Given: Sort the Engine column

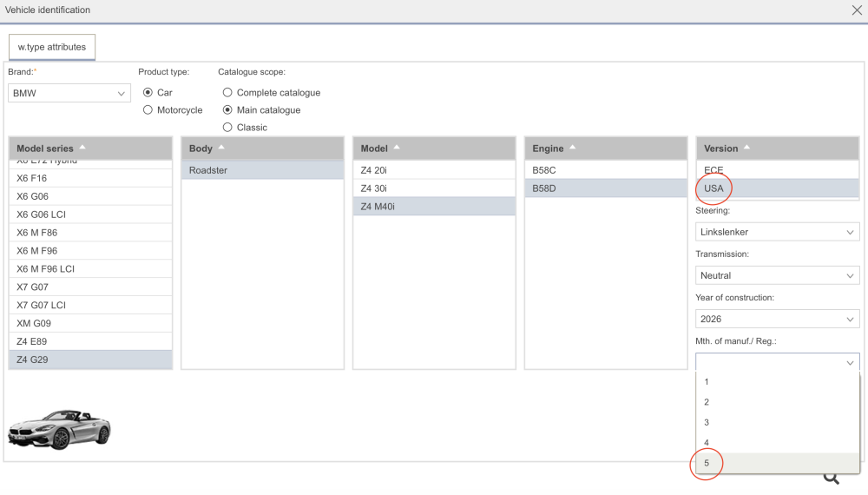Looking at the screenshot, I should click(606, 148).
